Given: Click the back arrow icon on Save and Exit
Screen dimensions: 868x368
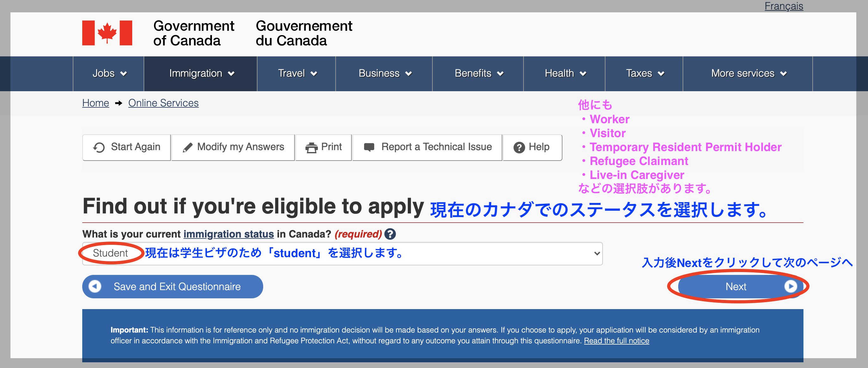Looking at the screenshot, I should (95, 286).
